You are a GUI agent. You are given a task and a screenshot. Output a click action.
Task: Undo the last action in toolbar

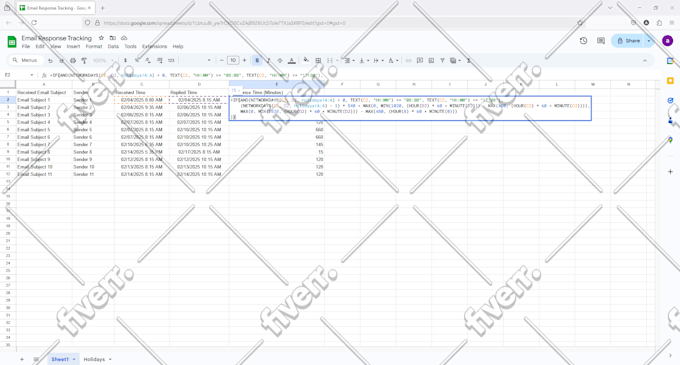point(50,61)
